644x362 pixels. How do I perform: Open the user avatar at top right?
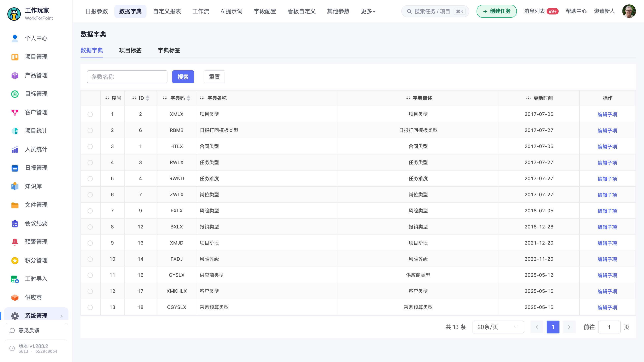coord(629,11)
